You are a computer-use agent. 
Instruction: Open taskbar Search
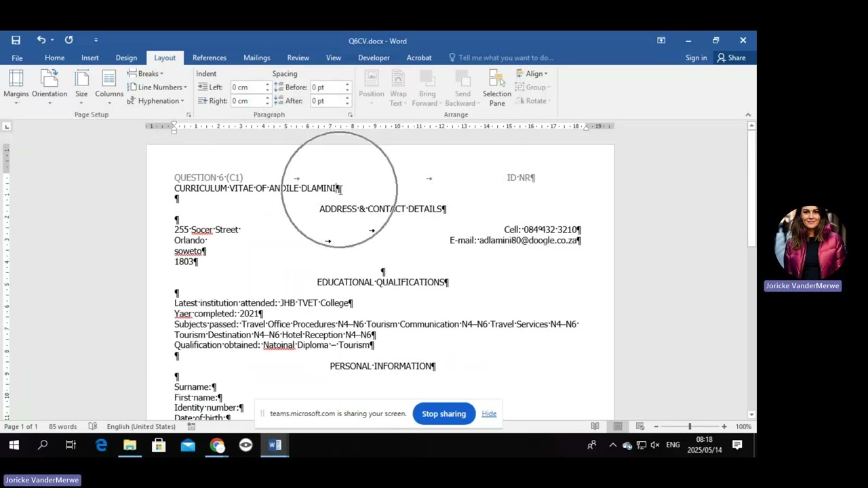43,445
